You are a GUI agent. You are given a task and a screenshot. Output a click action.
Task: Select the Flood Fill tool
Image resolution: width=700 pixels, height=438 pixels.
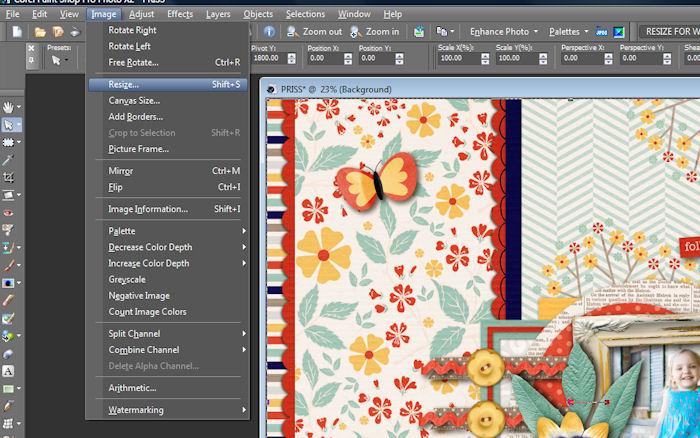coord(8,335)
